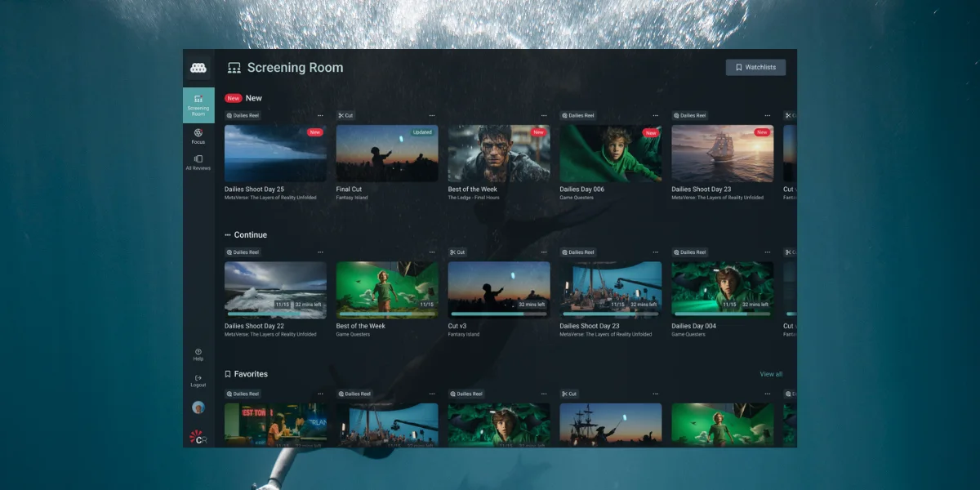Click the progress bar on Dailies Day 004
This screenshot has width=980, height=490.
(723, 314)
